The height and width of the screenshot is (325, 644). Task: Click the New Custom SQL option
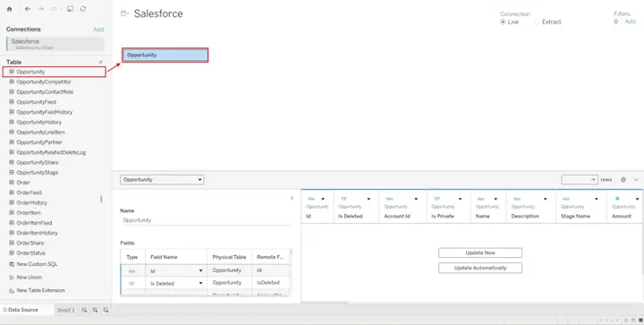pos(33,264)
